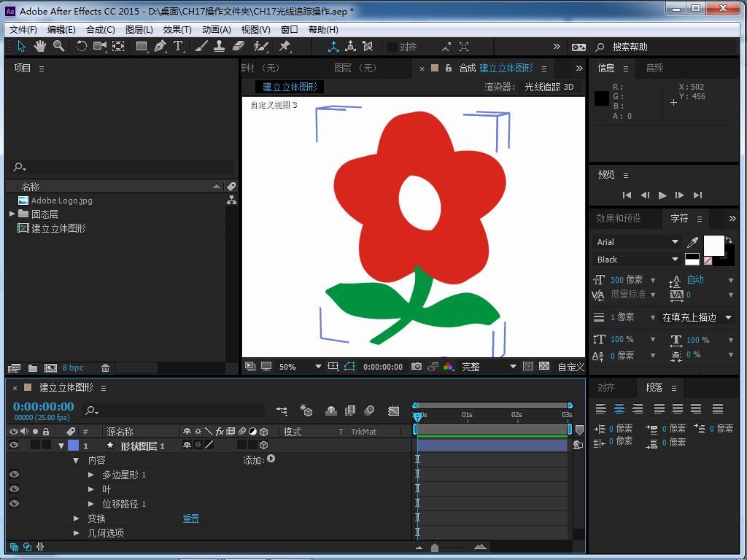Open the Black font style dropdown

tap(637, 260)
